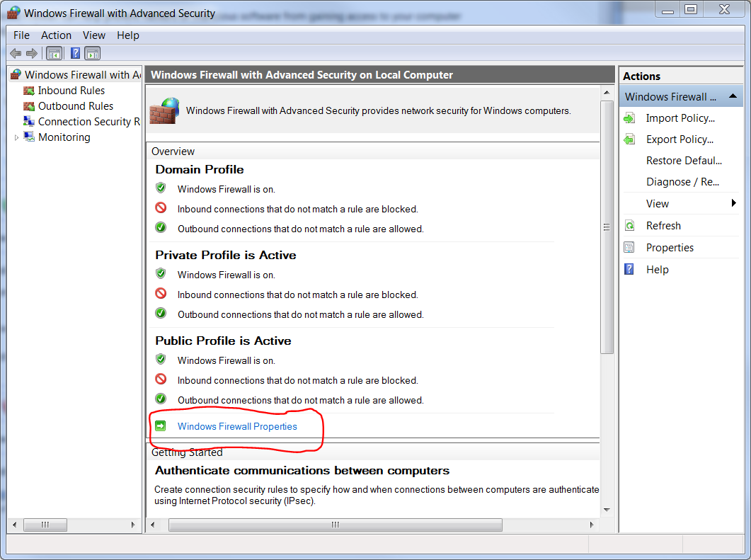Click the large firewall brick and globe icon
Image resolution: width=751 pixels, height=560 pixels.
coord(165,110)
